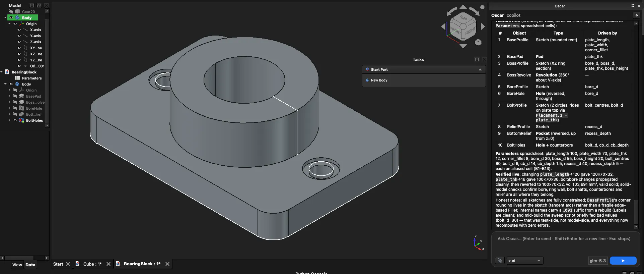Rotate view using navigation cube right arrow
This screenshot has width=644, height=274.
[483, 26]
